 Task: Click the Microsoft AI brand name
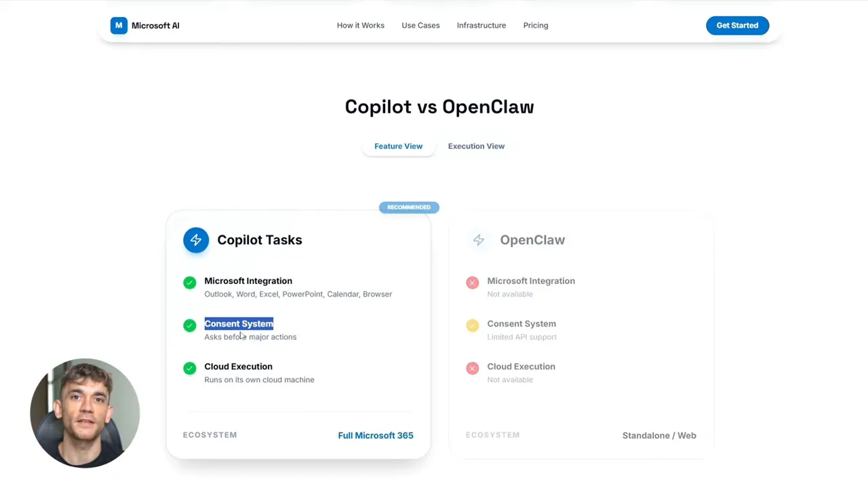(x=155, y=26)
